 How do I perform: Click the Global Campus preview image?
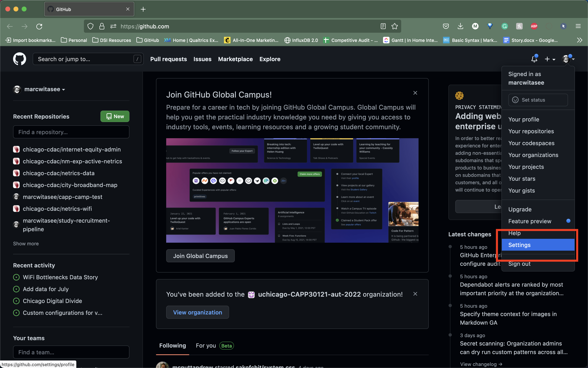click(x=292, y=190)
